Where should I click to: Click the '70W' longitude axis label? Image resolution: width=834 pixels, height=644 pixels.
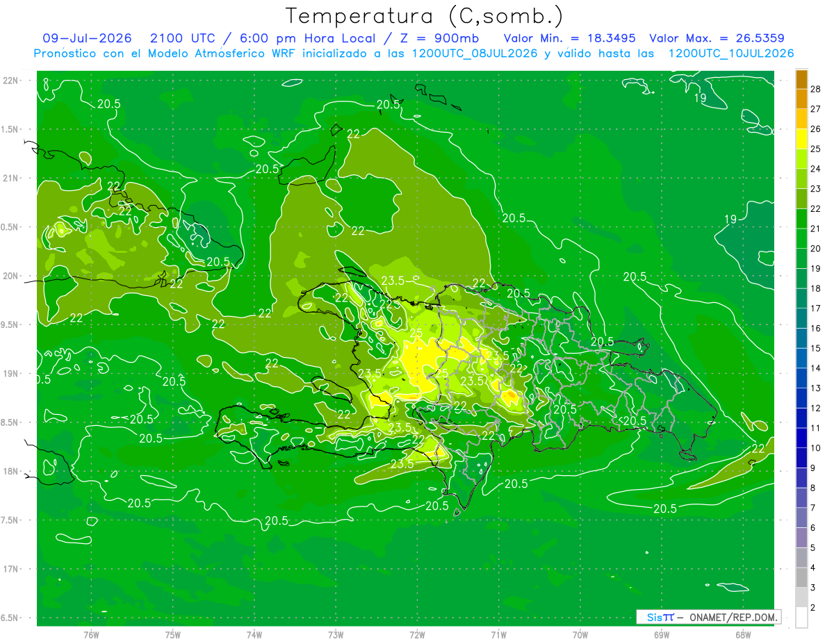click(580, 634)
